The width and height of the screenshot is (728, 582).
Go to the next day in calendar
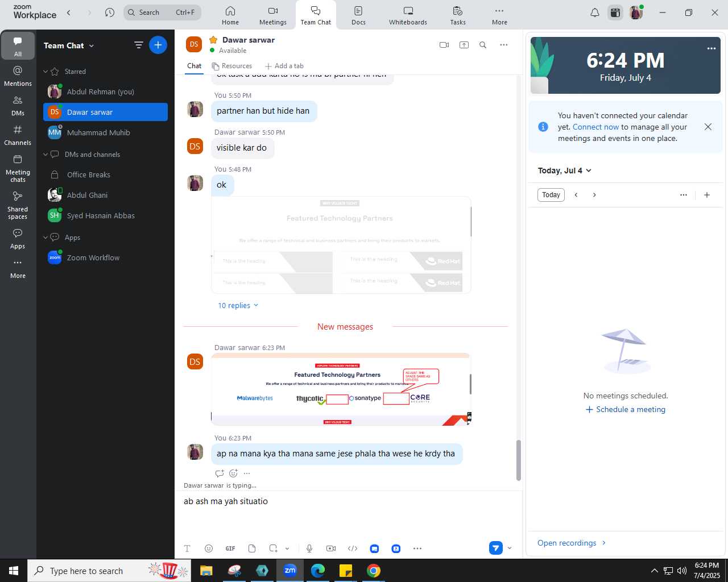[x=594, y=195]
